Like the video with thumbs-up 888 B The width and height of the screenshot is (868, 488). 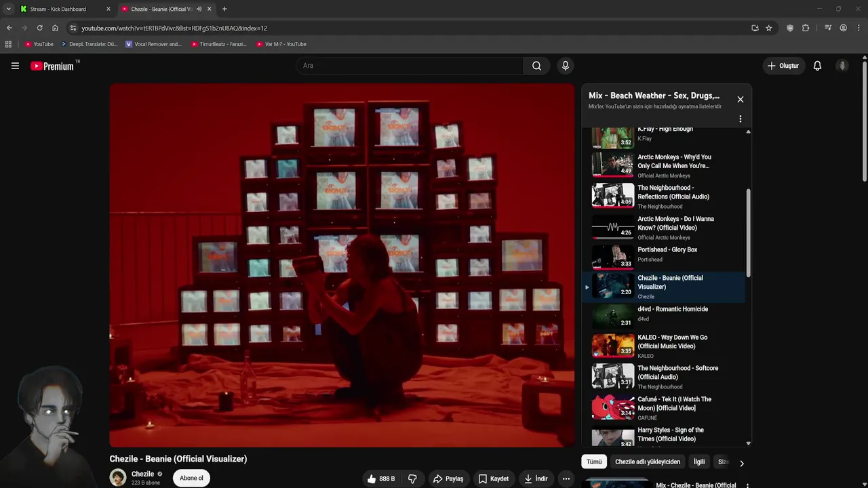click(380, 479)
